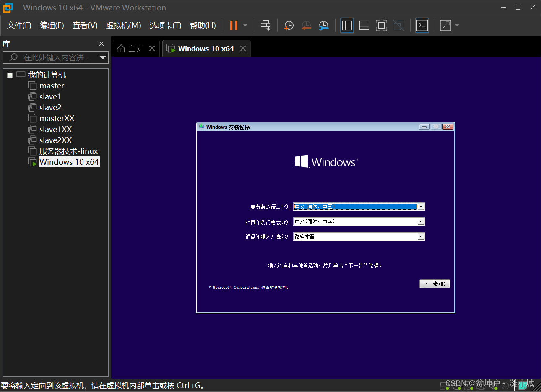The image size is (541, 392).
Task: Click the master VM icon
Action: [32, 86]
